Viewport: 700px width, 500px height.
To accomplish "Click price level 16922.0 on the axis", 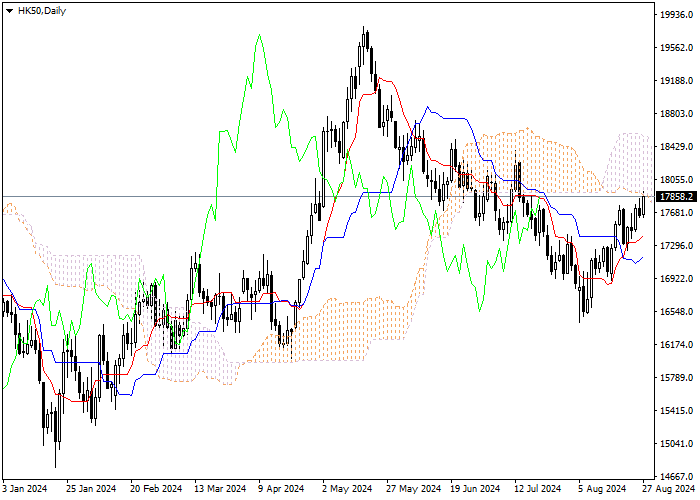I will (x=676, y=279).
